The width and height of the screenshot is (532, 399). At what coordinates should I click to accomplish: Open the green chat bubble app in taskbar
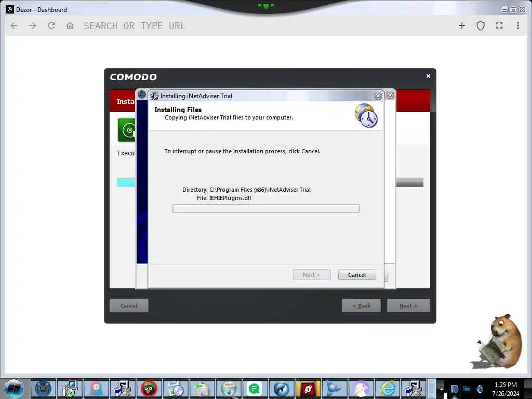[x=255, y=389]
